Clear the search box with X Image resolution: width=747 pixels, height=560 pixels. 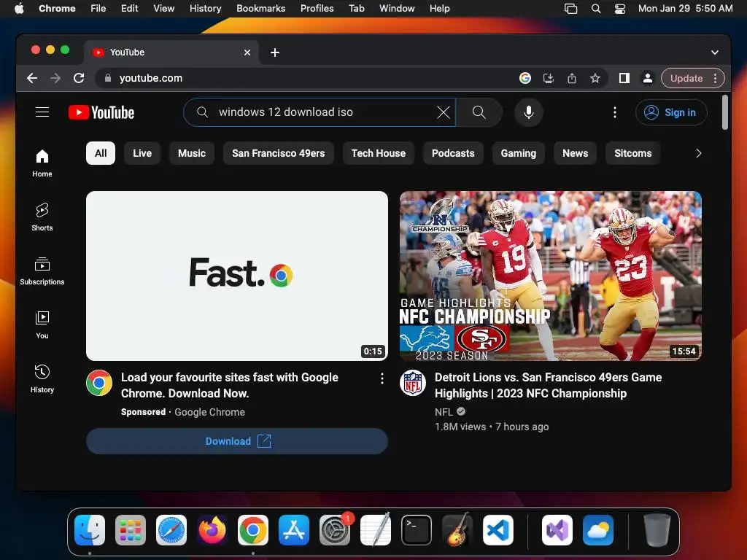point(443,112)
